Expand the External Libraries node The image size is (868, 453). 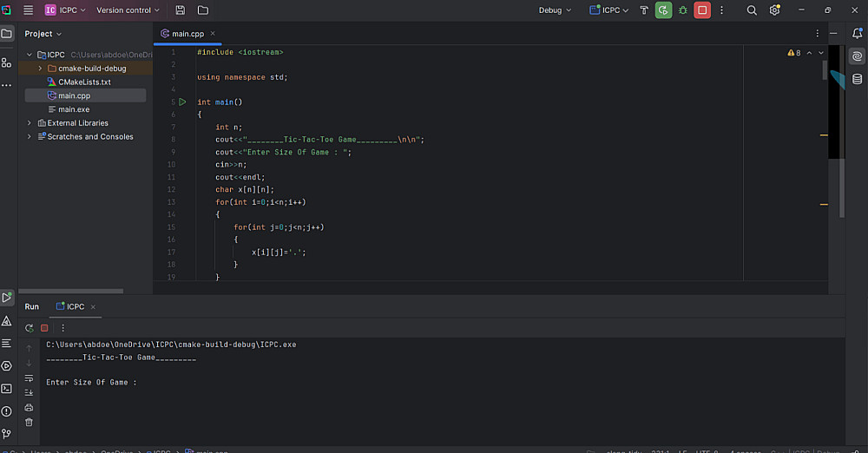pos(30,123)
